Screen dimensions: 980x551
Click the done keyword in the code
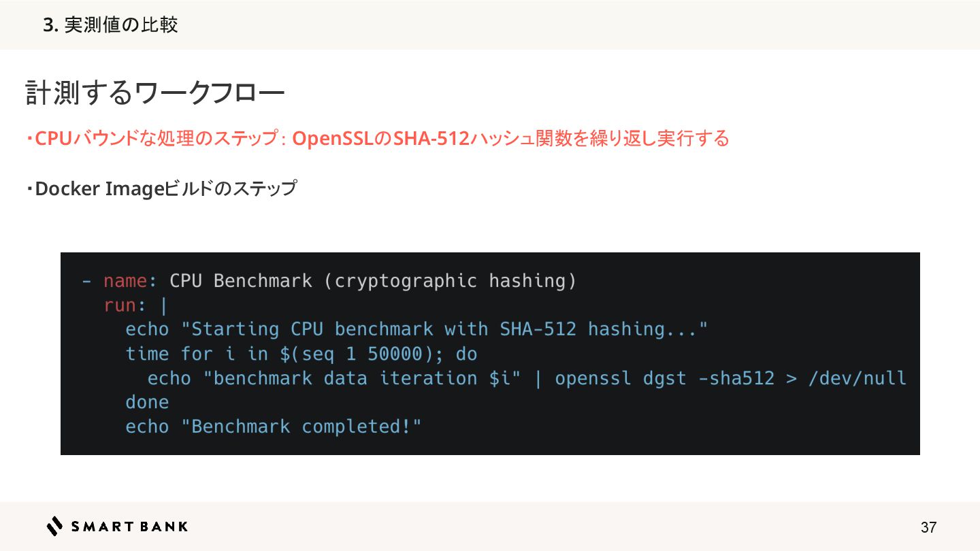(x=147, y=402)
